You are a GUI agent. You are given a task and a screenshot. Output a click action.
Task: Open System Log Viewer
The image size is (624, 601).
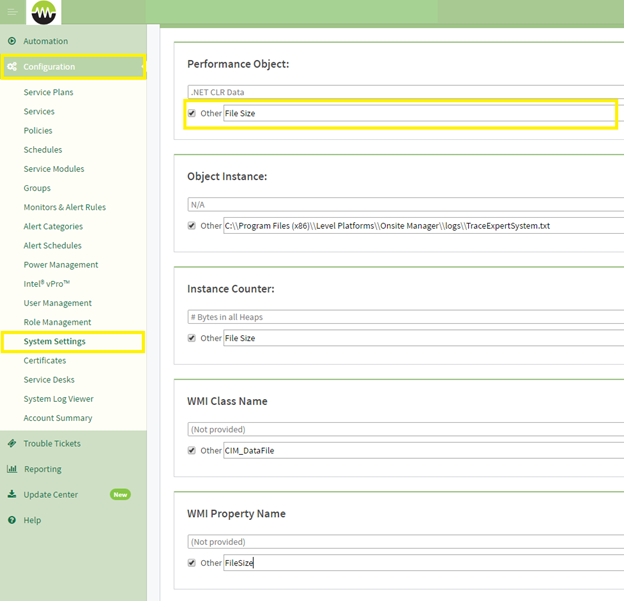point(58,398)
